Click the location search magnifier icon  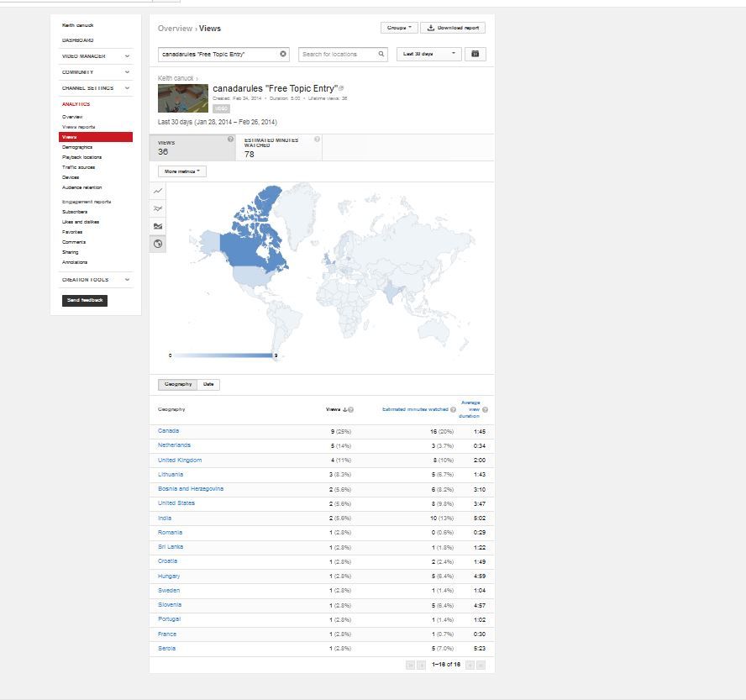[x=381, y=54]
